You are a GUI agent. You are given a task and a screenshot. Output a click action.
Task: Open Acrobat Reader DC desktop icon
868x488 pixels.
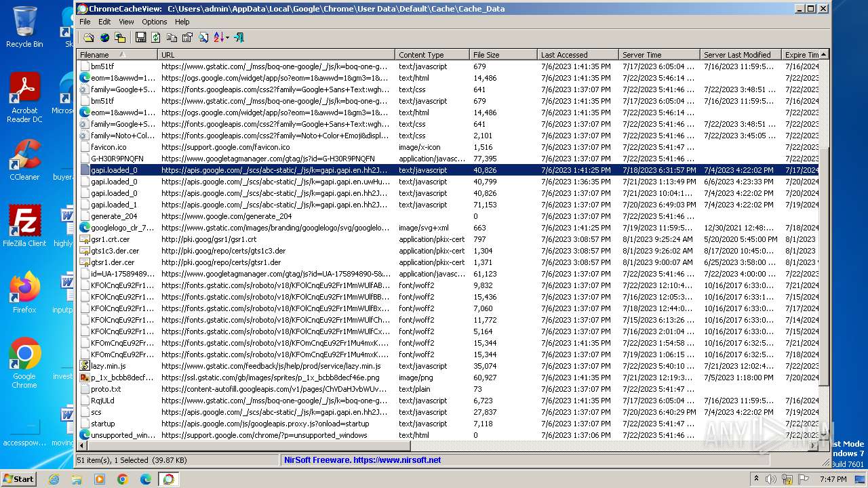tap(24, 98)
